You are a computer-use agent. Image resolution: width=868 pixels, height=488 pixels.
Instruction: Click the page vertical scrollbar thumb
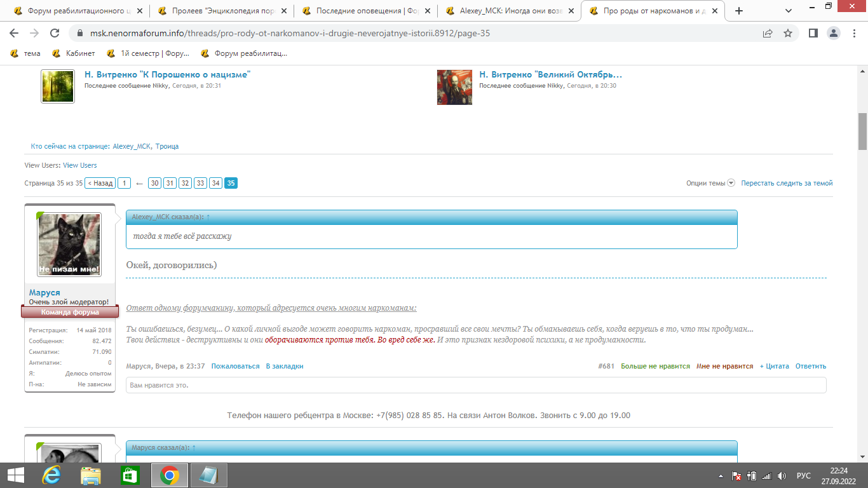click(862, 131)
